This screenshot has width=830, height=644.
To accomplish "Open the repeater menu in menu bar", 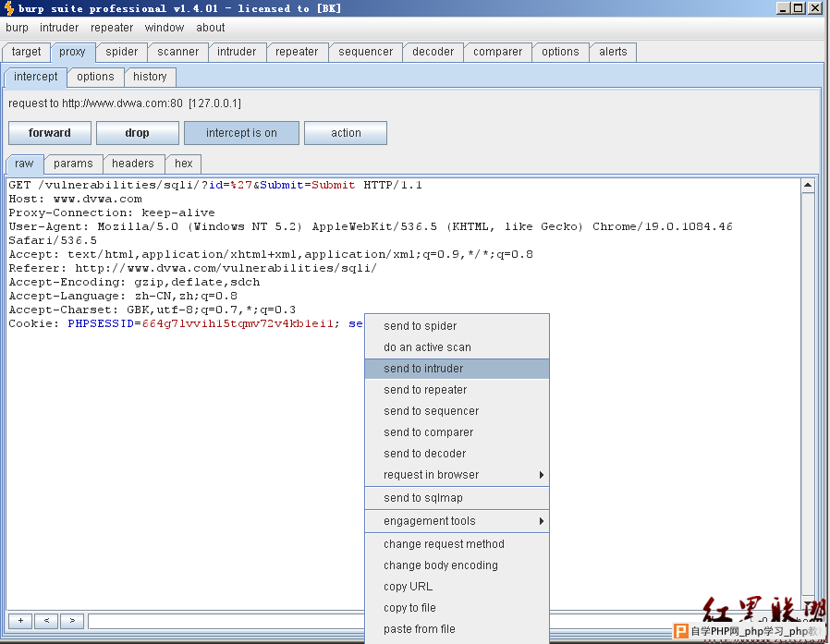I will click(112, 28).
